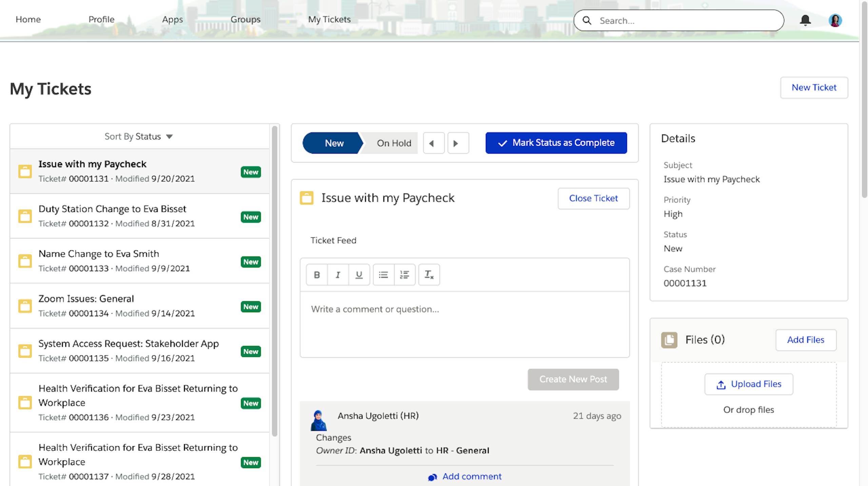
Task: Click inside the Search field
Action: pos(685,21)
